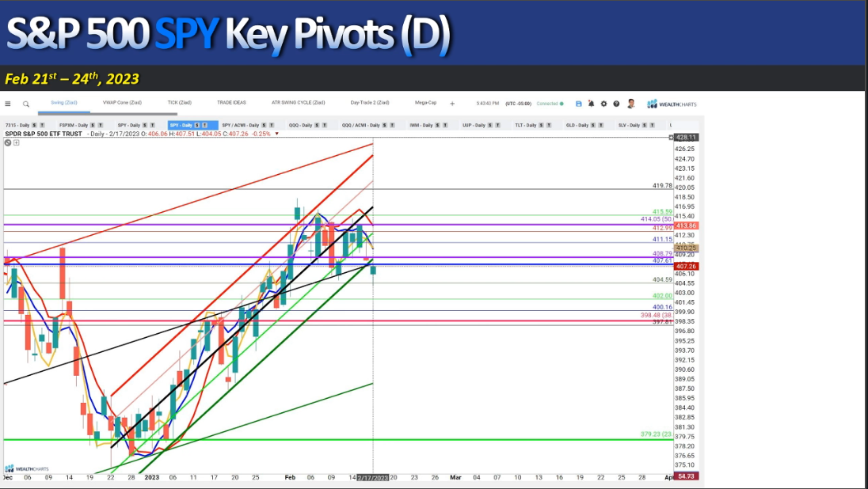Open the hamburger main menu
The image size is (868, 489).
pos(8,104)
